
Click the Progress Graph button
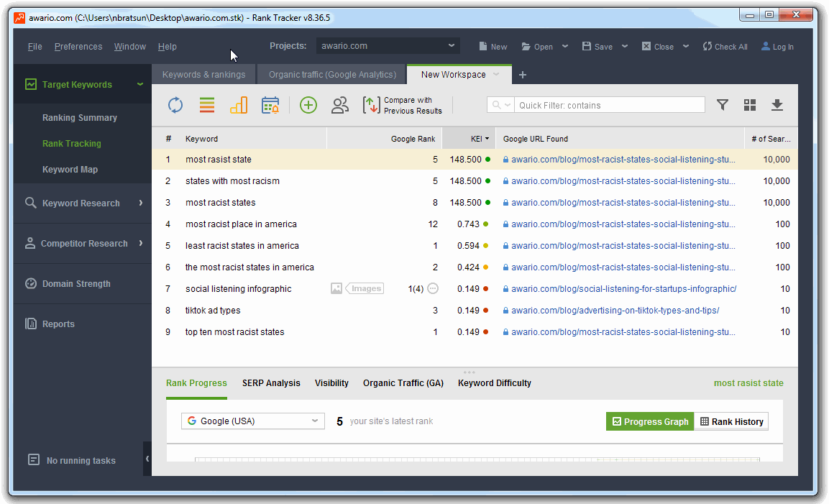(x=650, y=421)
